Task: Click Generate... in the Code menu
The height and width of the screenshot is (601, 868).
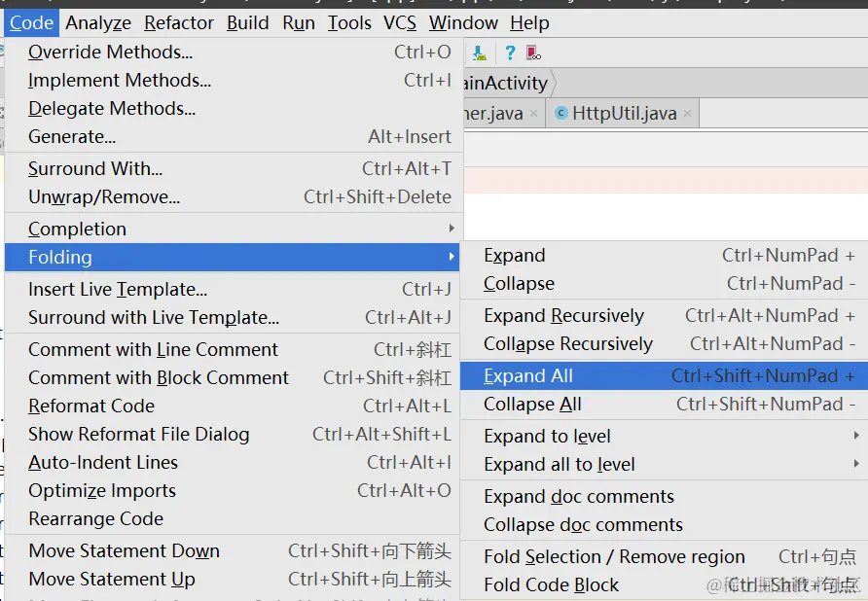Action: point(234,137)
